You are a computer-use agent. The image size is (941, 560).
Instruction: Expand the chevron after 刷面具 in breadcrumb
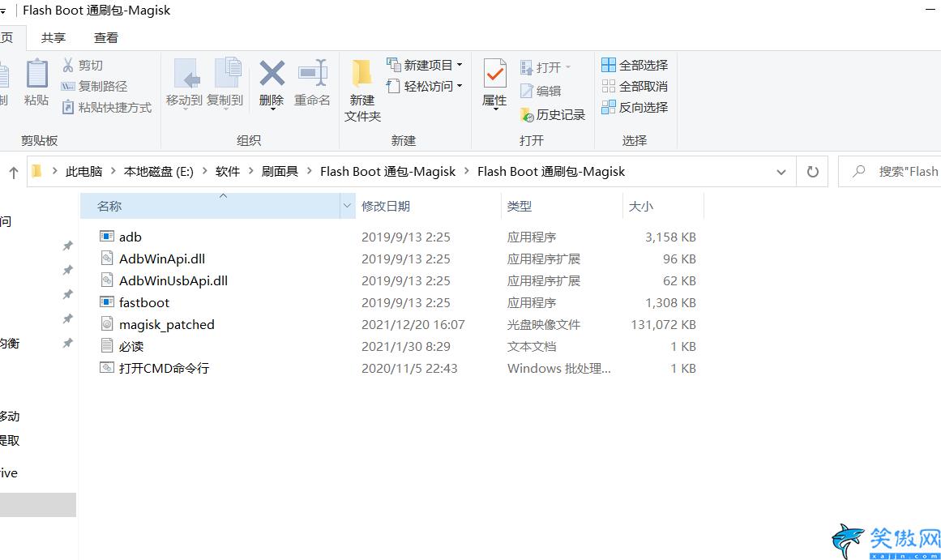coord(309,171)
